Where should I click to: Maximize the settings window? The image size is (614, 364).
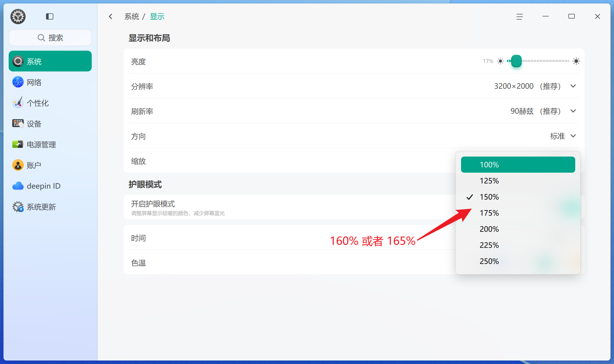(571, 16)
